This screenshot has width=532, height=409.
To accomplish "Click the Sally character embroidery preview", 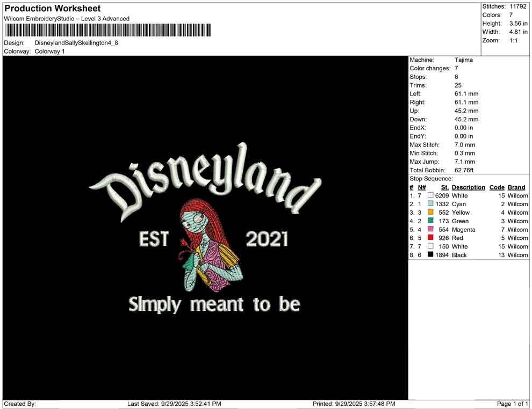I will [212, 245].
